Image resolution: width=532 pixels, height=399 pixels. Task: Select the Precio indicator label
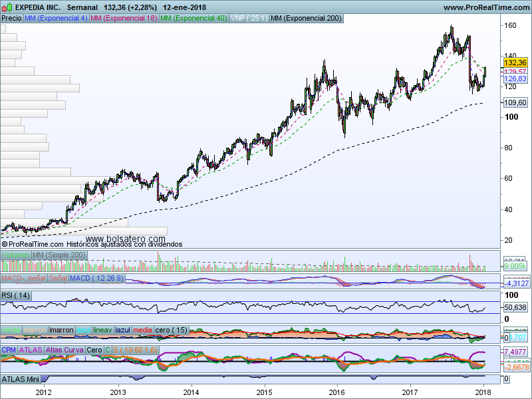click(x=11, y=19)
